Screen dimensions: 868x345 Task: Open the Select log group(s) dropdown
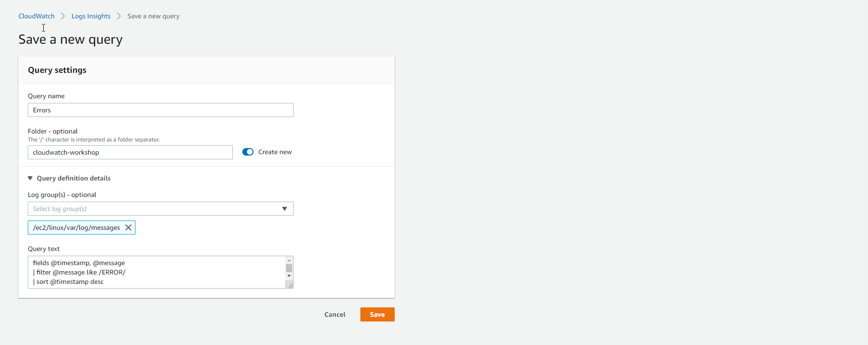tap(155, 209)
